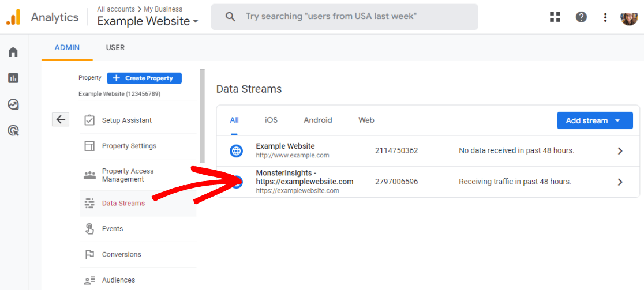Click the Data Streams lines icon
The height and width of the screenshot is (290, 644).
point(89,203)
